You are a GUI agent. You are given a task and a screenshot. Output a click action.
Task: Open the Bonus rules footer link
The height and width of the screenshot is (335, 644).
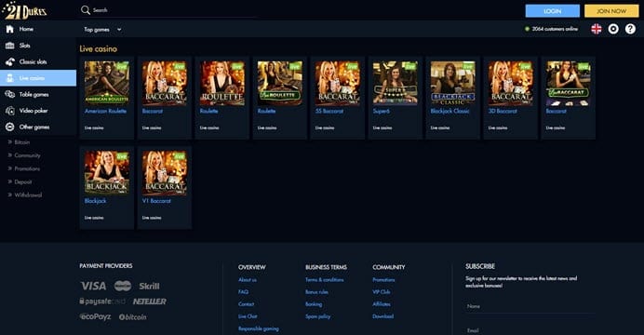point(316,292)
